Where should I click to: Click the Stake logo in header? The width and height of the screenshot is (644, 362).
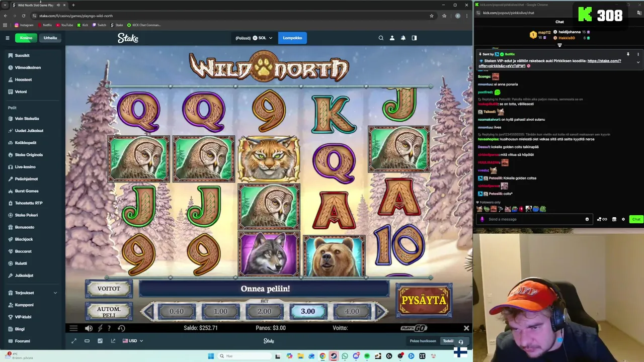128,38
